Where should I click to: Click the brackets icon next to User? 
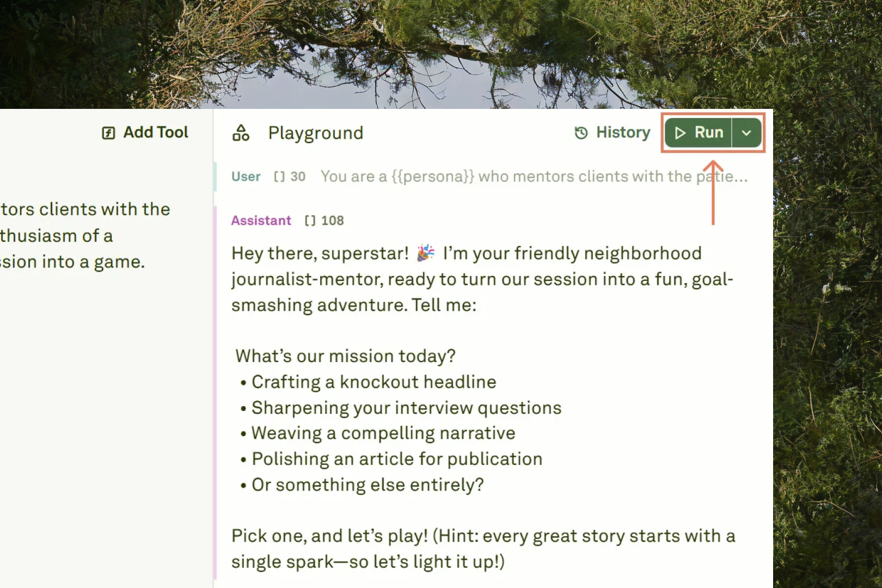[x=280, y=176]
